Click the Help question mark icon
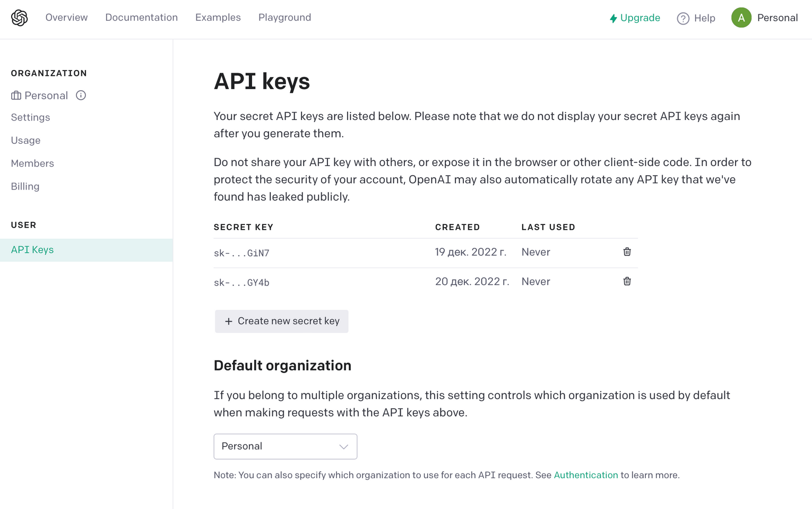This screenshot has width=812, height=509. (x=683, y=19)
